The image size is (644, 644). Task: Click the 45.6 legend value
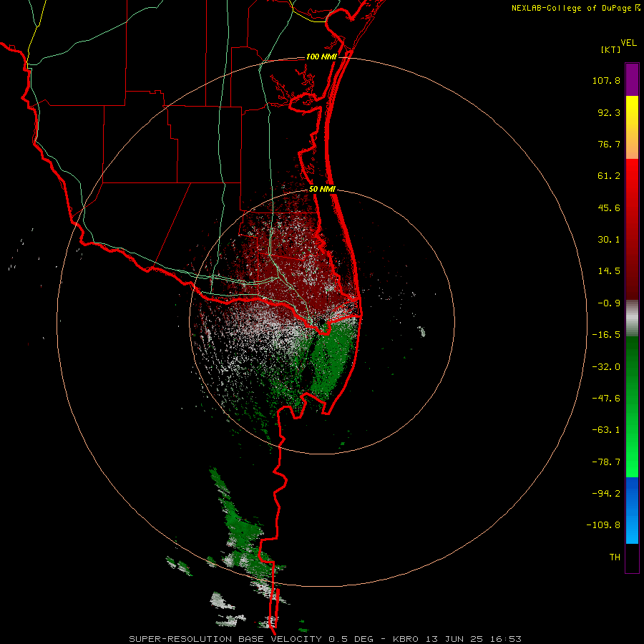click(x=609, y=208)
